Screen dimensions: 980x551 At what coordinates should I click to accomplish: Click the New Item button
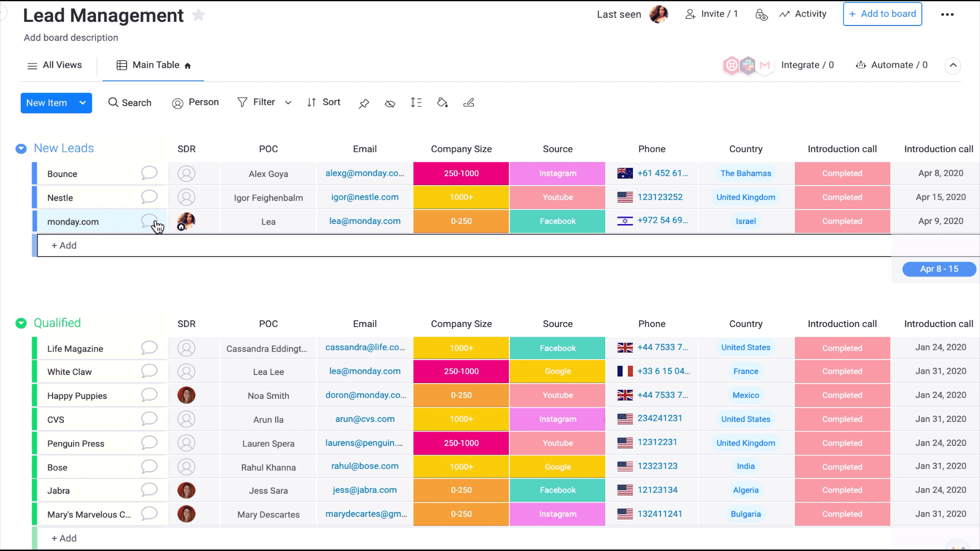(46, 103)
